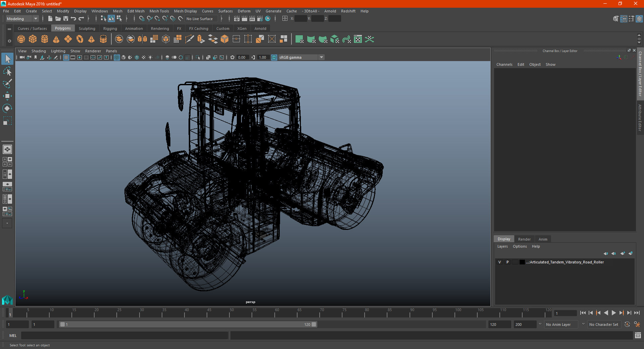644x349 pixels.
Task: Click the Redo arrow icon
Action: (81, 18)
